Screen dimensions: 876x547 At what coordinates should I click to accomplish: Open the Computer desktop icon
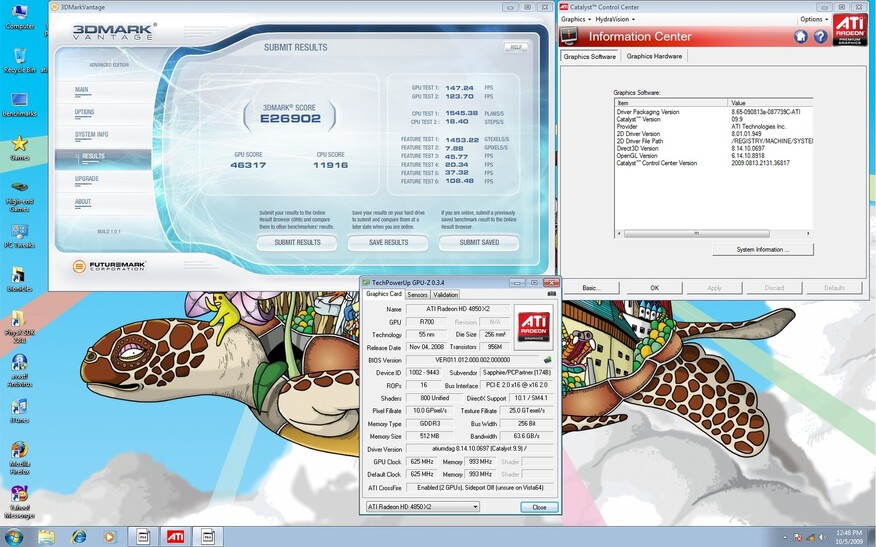pos(20,17)
